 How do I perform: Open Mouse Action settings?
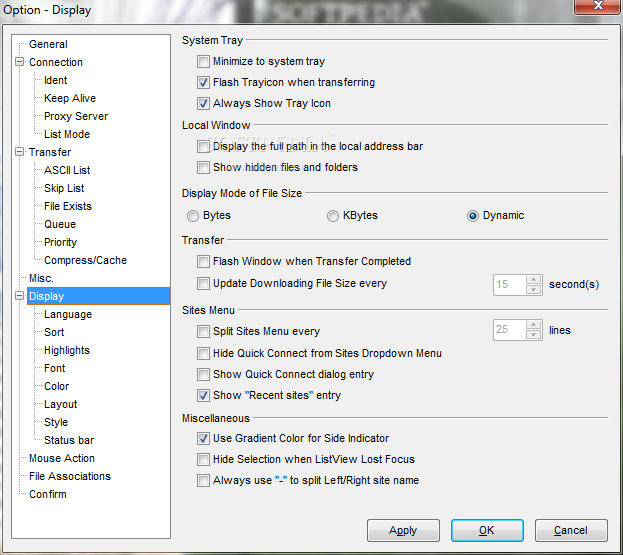click(62, 458)
